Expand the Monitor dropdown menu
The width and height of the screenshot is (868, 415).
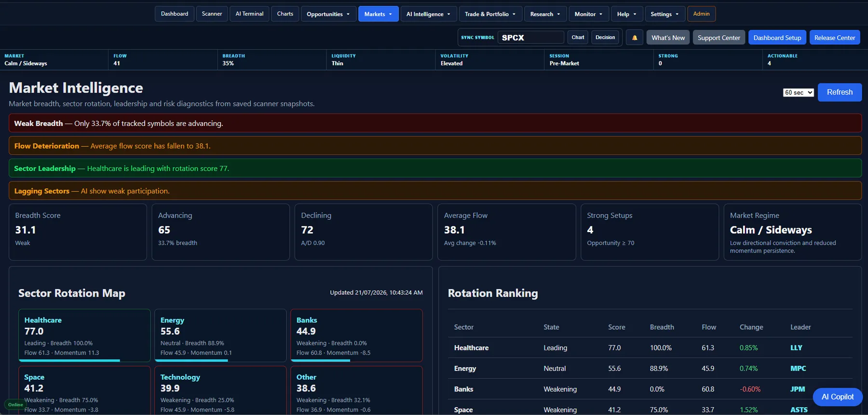point(588,14)
